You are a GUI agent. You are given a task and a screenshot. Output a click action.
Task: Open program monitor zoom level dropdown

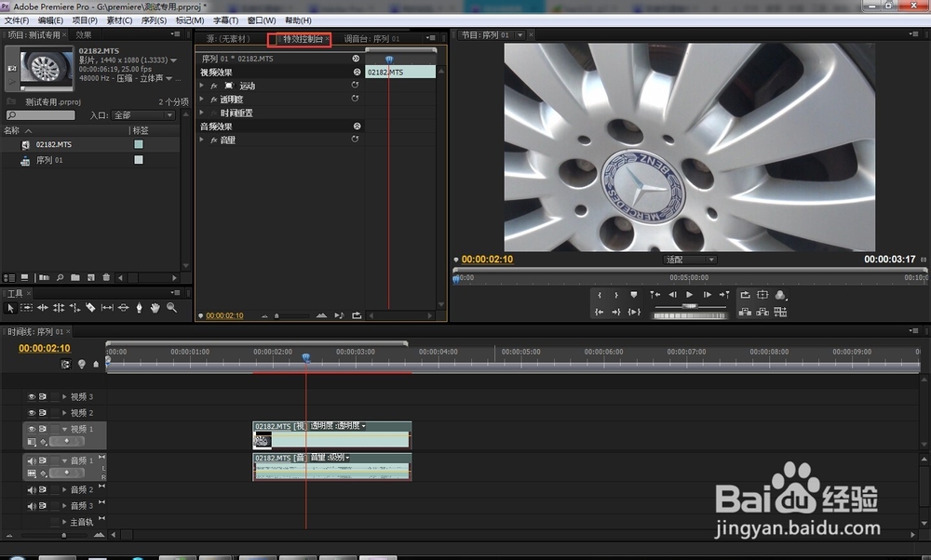coord(689,260)
